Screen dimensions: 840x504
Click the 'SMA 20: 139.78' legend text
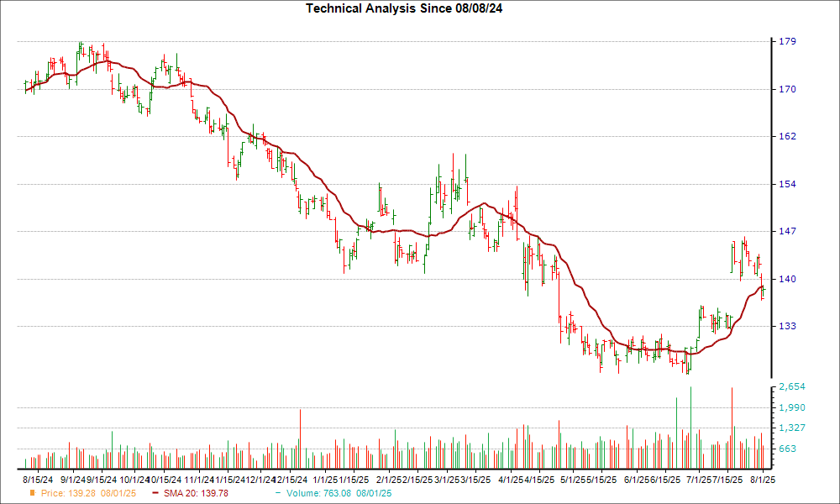pos(196,493)
